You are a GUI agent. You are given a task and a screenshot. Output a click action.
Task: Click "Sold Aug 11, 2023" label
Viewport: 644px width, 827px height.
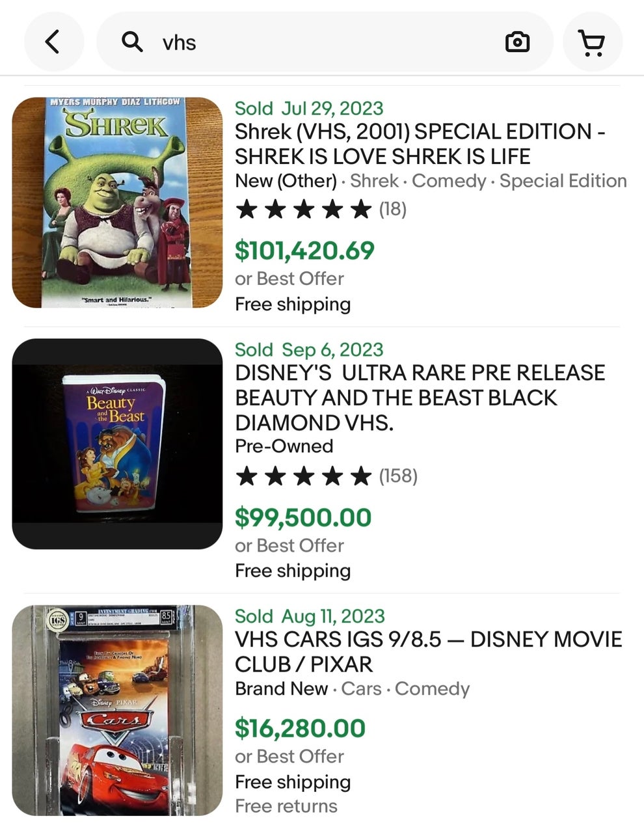point(310,616)
